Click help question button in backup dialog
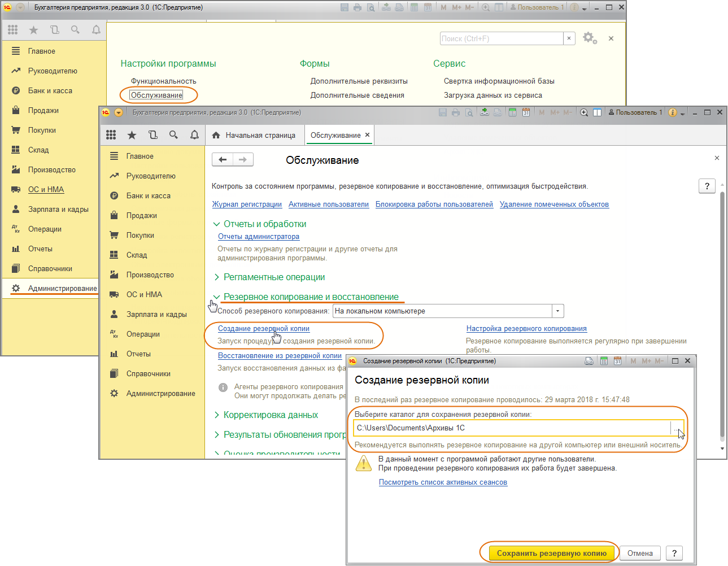Image resolution: width=728 pixels, height=566 pixels. [674, 553]
